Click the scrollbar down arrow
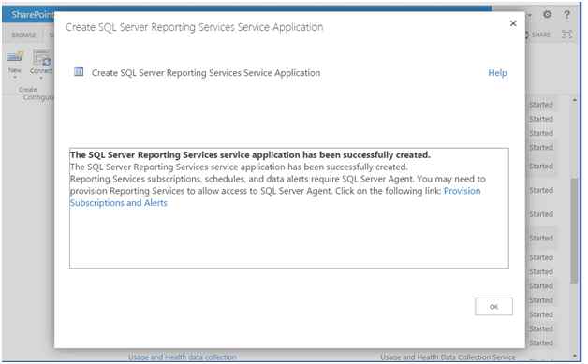588x364 pixels. click(x=575, y=356)
